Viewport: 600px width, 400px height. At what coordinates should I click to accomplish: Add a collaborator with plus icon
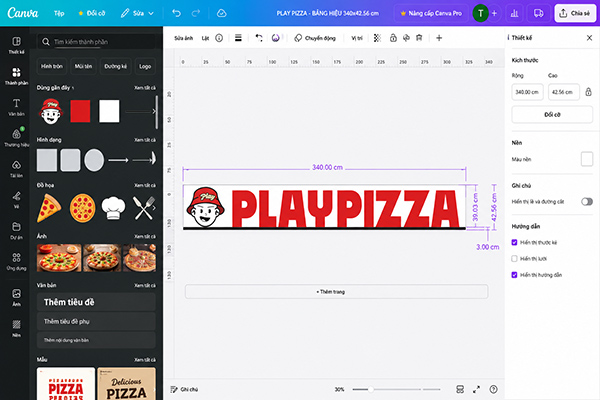(x=494, y=13)
